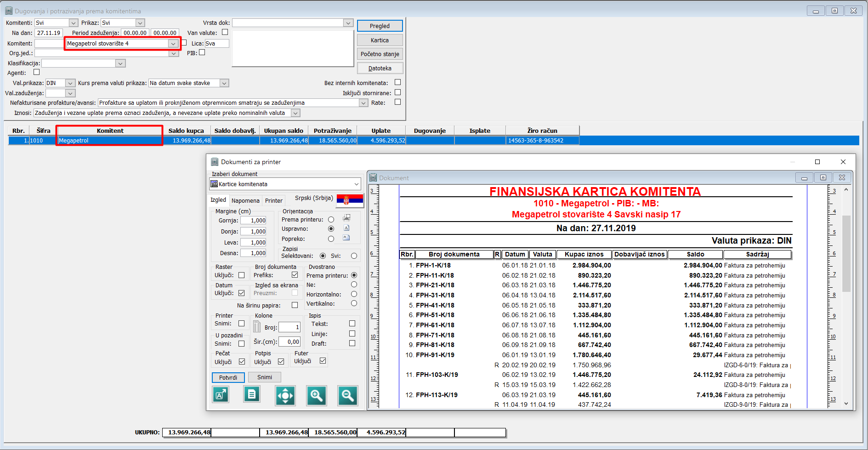Select the Izgled tab
This screenshot has height=450, width=868.
click(x=218, y=199)
